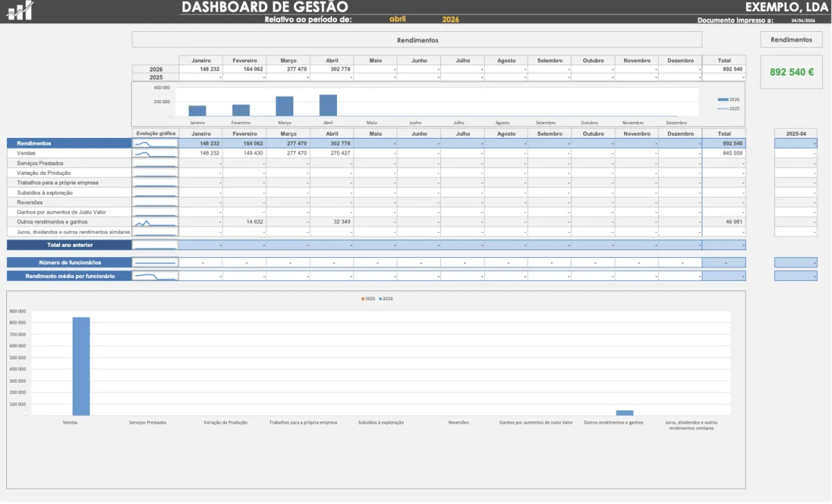Click the '2026' legend entry of the monthly chart

729,99
